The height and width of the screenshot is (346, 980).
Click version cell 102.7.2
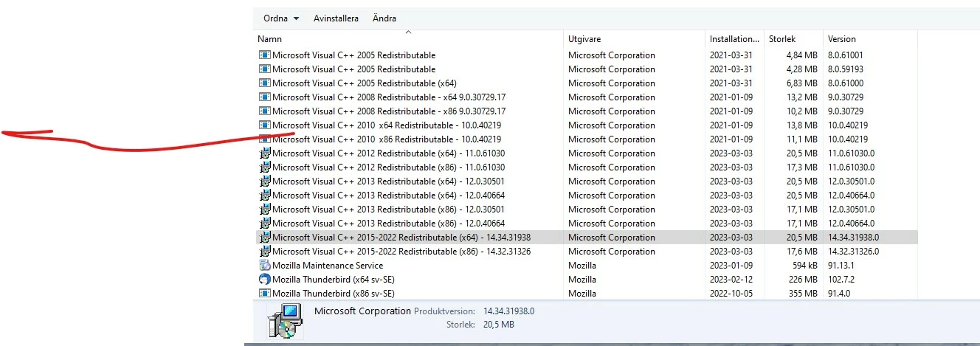point(842,280)
